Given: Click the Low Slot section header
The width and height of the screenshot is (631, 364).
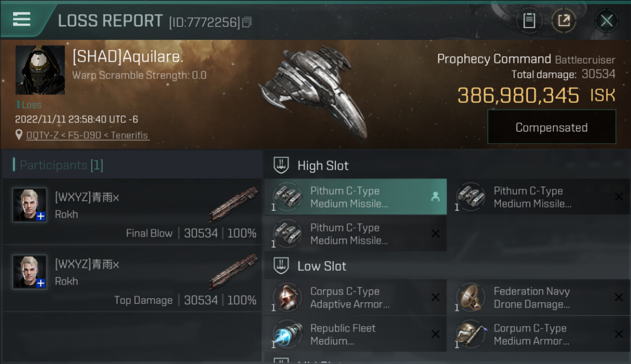Looking at the screenshot, I should point(322,266).
